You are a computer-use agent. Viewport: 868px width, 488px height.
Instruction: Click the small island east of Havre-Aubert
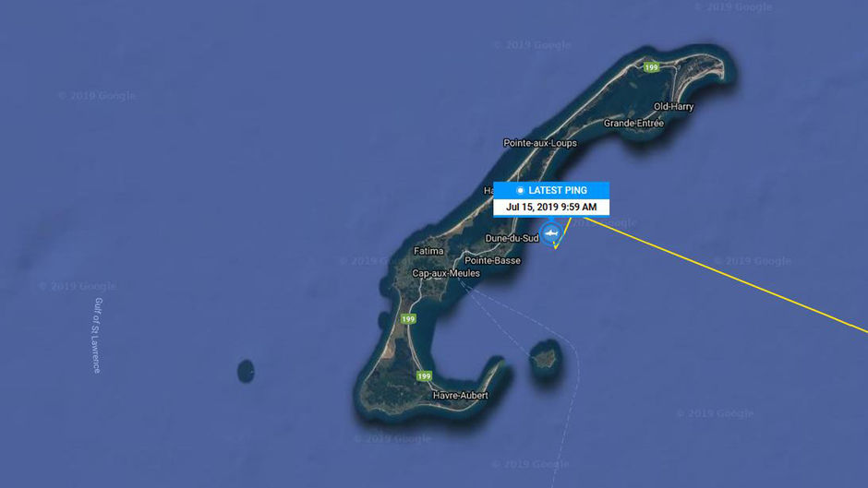547,360
